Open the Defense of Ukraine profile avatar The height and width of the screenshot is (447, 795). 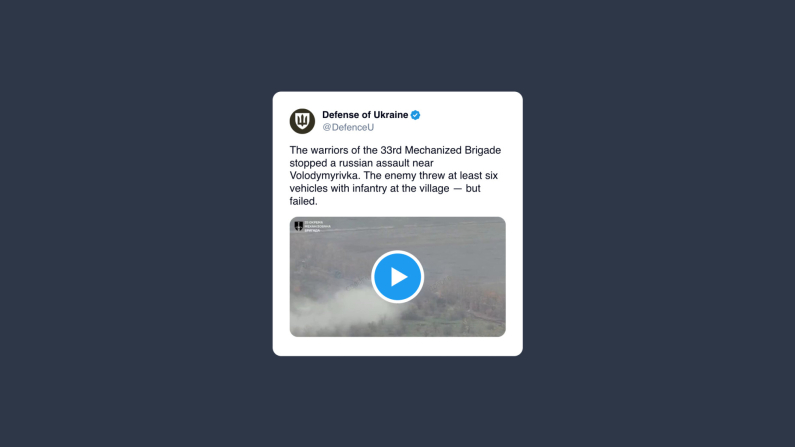click(302, 121)
